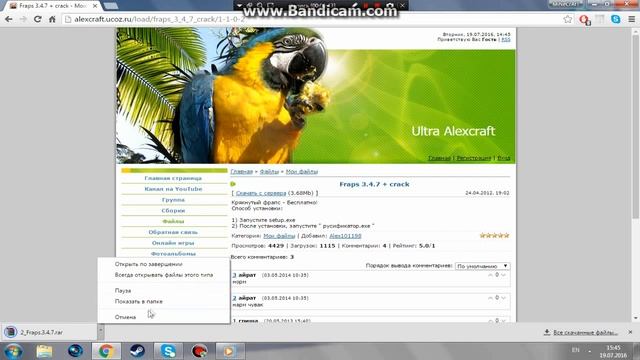The height and width of the screenshot is (360, 640).
Task: Open the Alex101198 author profile link
Action: point(345,236)
